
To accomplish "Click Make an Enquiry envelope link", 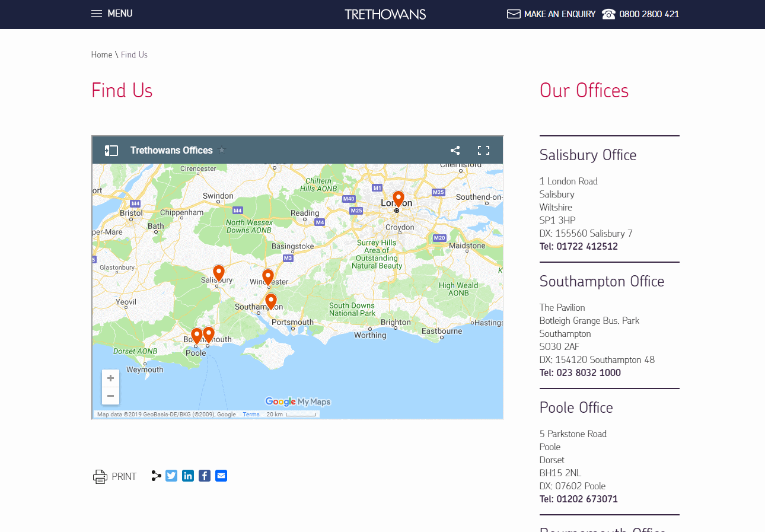I will [x=551, y=14].
